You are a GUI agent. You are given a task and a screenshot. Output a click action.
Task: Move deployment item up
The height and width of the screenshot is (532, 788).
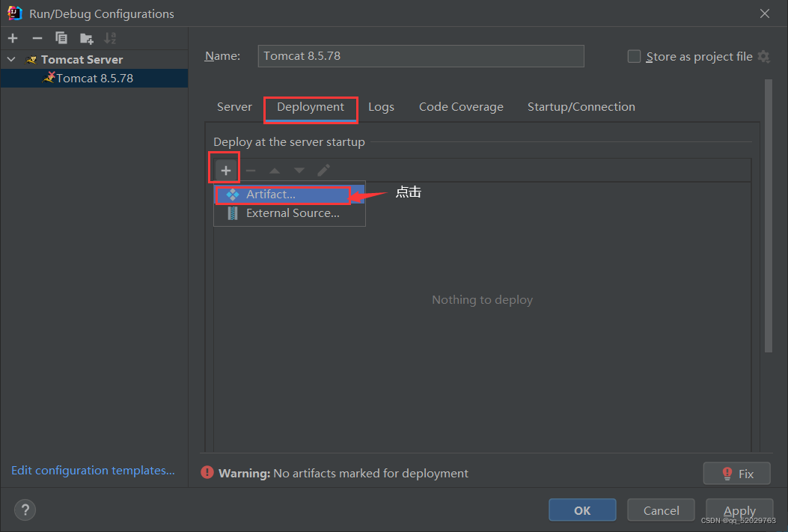[275, 171]
